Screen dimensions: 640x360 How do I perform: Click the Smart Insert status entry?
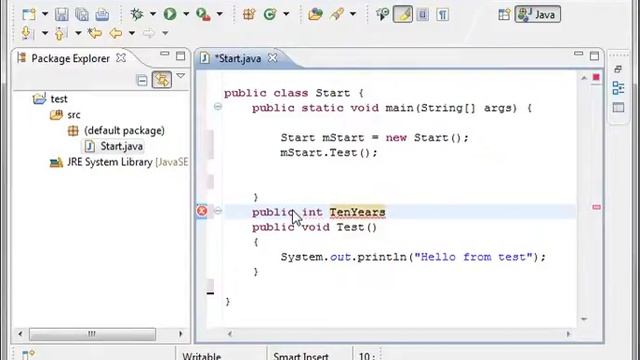(x=301, y=356)
